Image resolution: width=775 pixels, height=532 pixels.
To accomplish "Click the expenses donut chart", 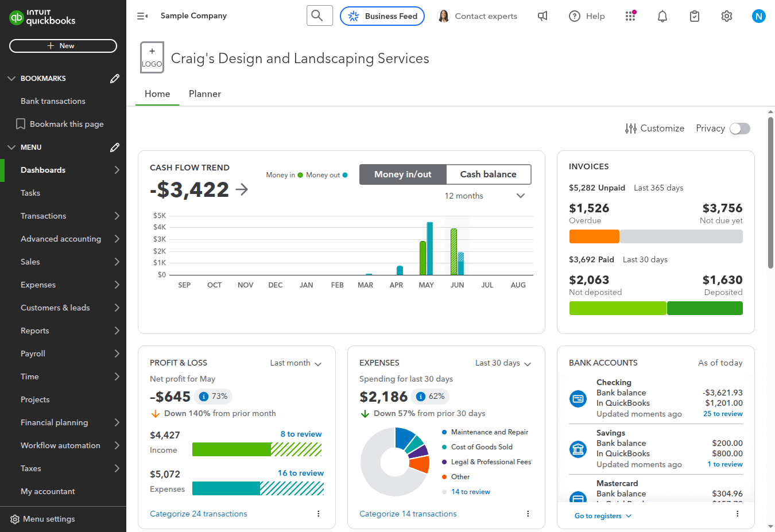I will [395, 461].
